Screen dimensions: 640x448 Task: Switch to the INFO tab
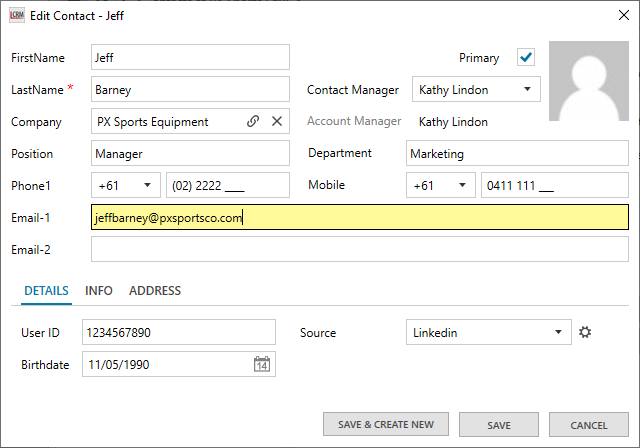point(99,291)
